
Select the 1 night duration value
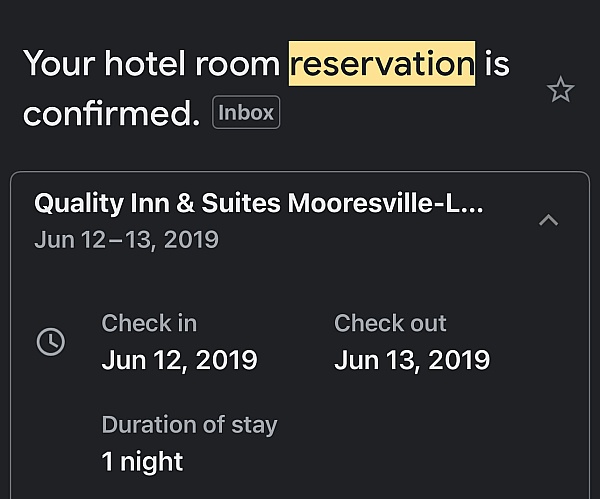click(142, 462)
